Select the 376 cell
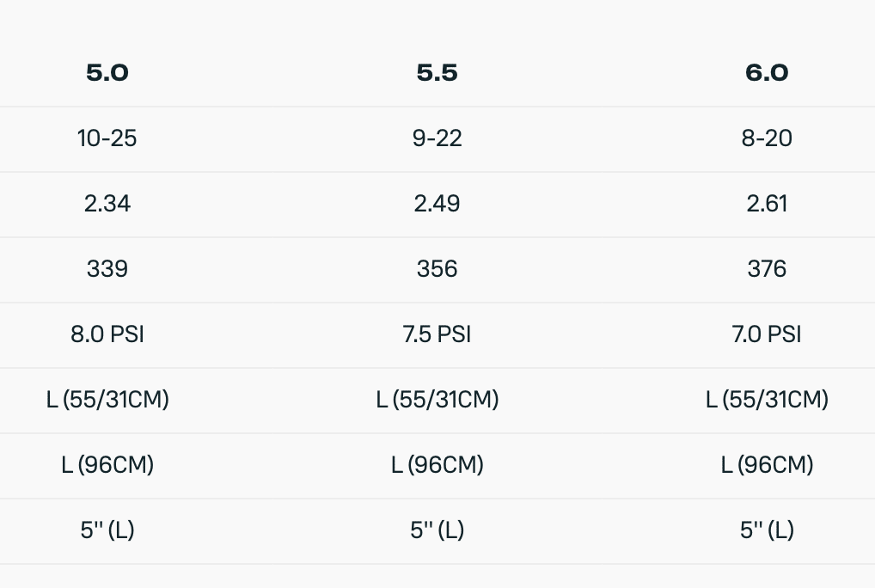This screenshot has width=875, height=588. (767, 269)
